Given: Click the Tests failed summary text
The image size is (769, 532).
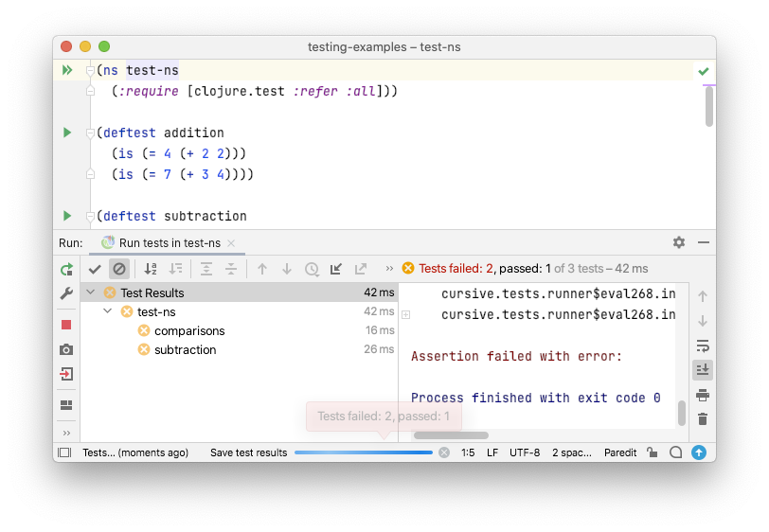Looking at the screenshot, I should pyautogui.click(x=533, y=269).
